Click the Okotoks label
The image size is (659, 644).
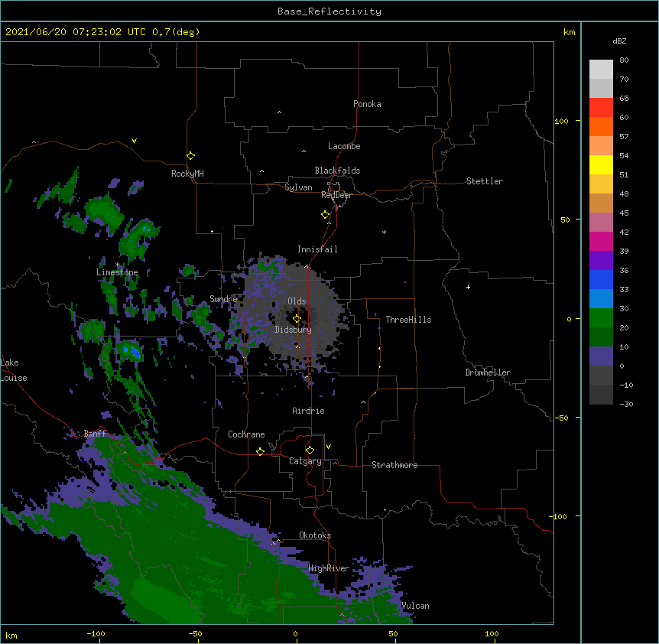315,535
